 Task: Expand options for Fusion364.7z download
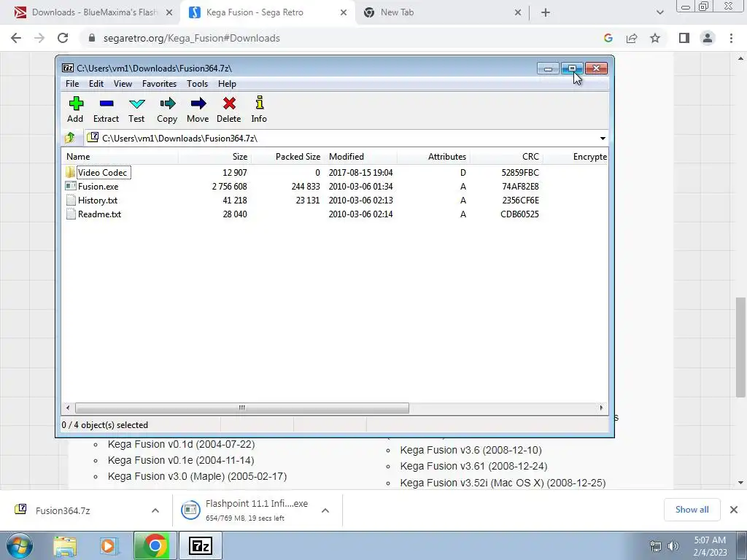pyautogui.click(x=155, y=510)
